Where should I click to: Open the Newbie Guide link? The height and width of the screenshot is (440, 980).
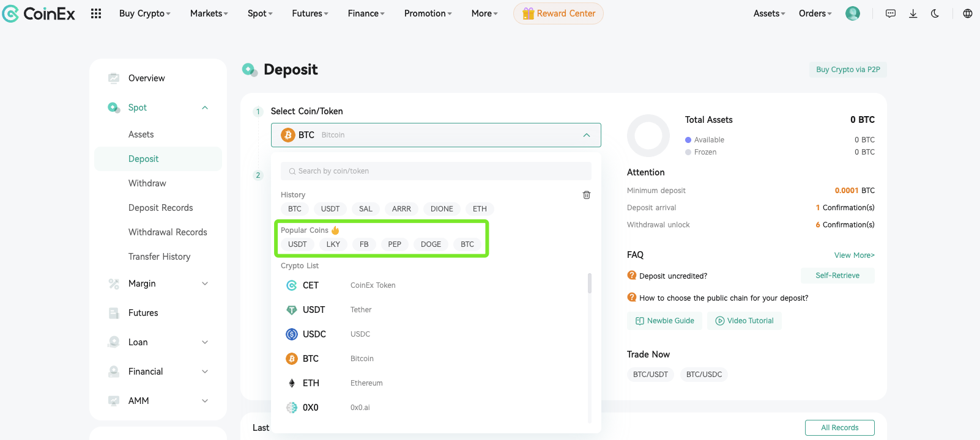coord(664,321)
